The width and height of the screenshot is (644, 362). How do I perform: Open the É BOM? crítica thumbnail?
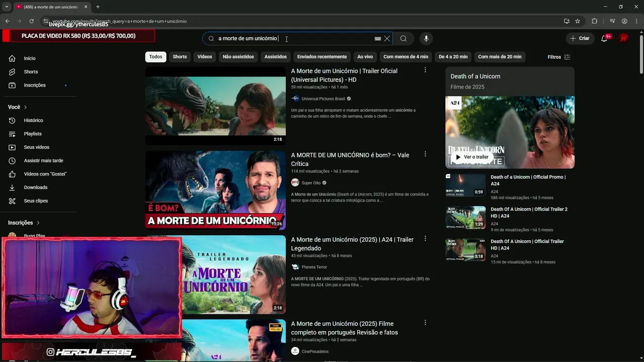pos(215,190)
